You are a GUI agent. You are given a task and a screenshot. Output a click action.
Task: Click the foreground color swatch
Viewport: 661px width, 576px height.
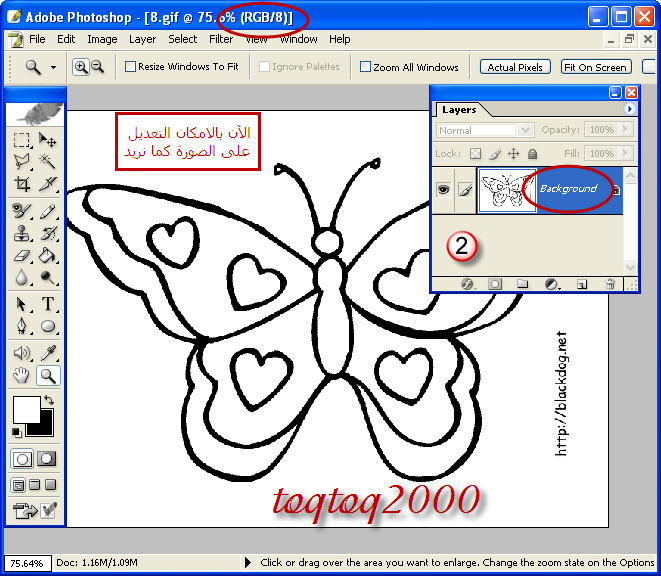25,408
